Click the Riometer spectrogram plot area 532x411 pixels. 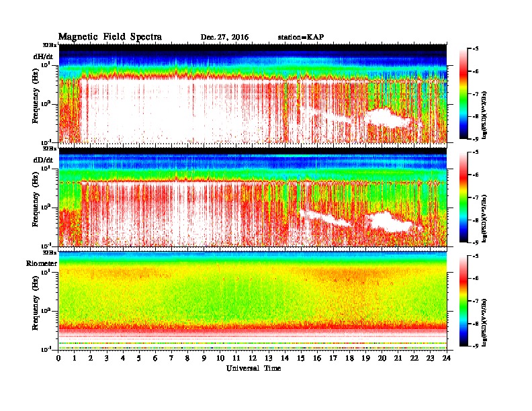(253, 301)
